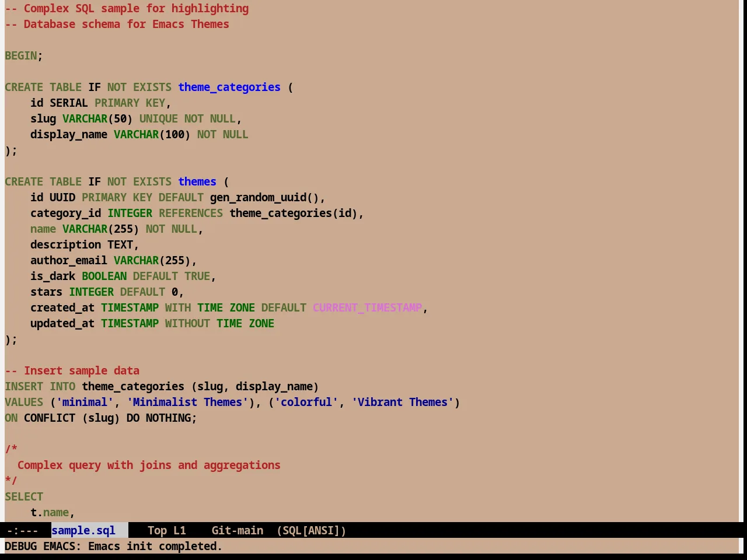Screen dimensions: 747x560
Task: Click the blue 'themes' table name
Action: [197, 181]
